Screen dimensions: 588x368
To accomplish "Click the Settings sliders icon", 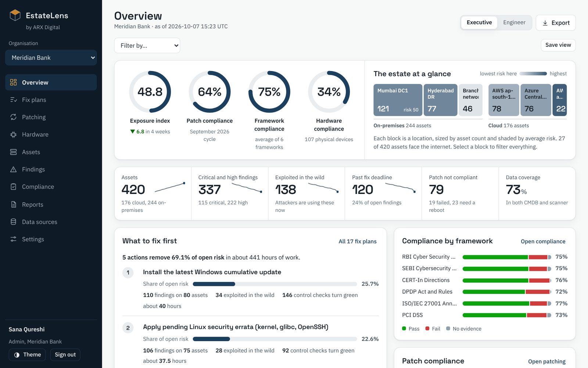I will pyautogui.click(x=14, y=239).
